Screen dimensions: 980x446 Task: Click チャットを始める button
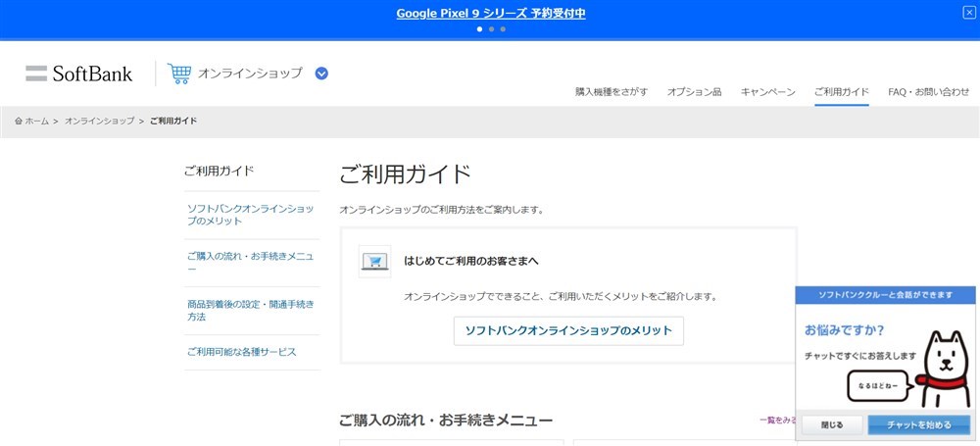click(919, 424)
